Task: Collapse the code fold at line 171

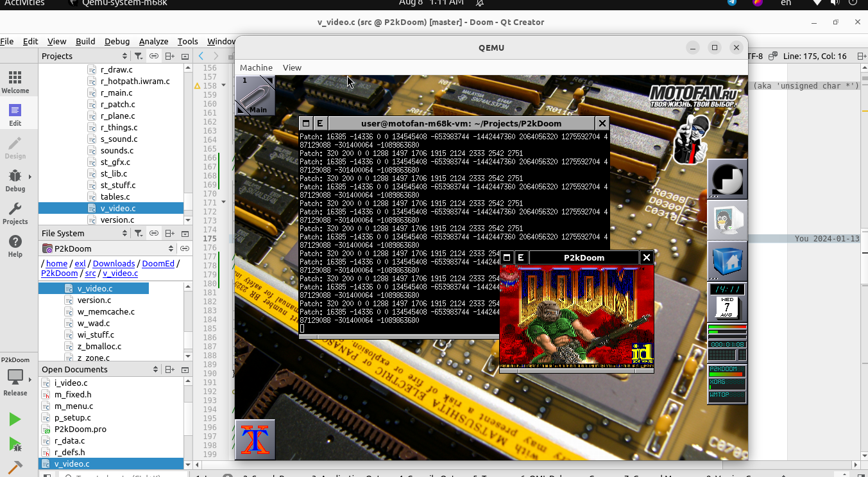Action: pyautogui.click(x=223, y=202)
